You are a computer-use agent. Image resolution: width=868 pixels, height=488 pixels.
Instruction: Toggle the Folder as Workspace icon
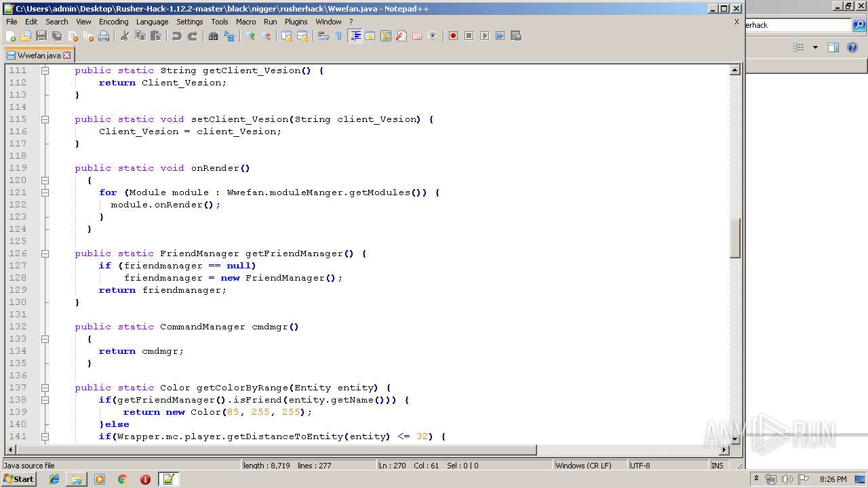pyautogui.click(x=416, y=36)
